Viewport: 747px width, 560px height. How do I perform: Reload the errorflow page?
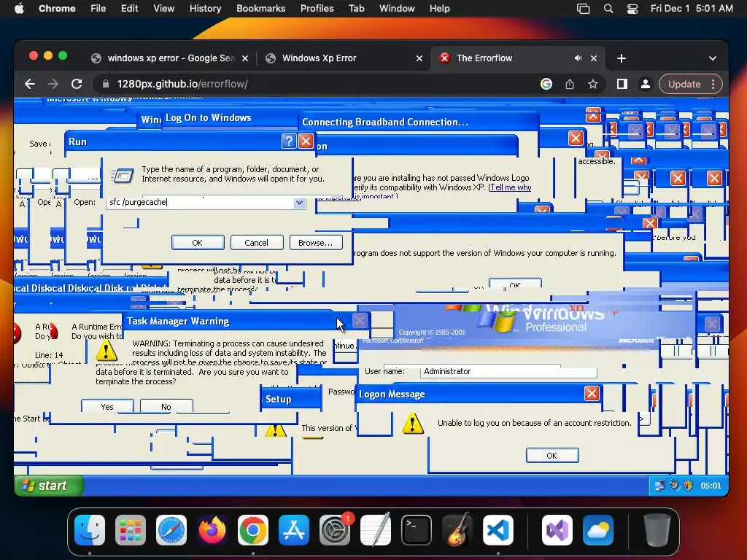tap(77, 84)
